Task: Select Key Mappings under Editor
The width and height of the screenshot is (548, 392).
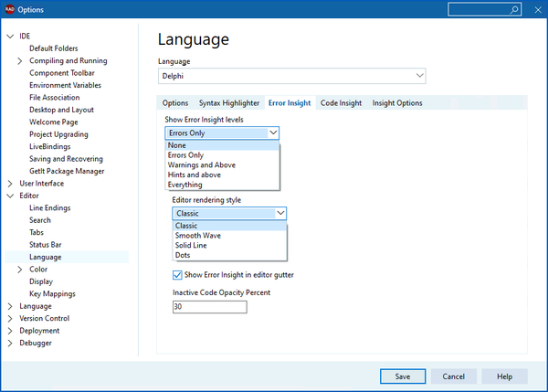Action: coord(52,293)
